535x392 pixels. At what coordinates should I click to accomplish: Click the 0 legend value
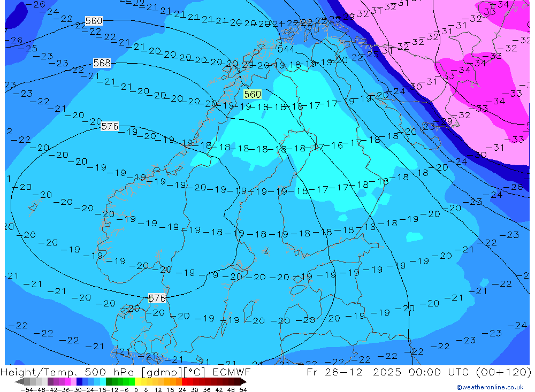coord(136,390)
